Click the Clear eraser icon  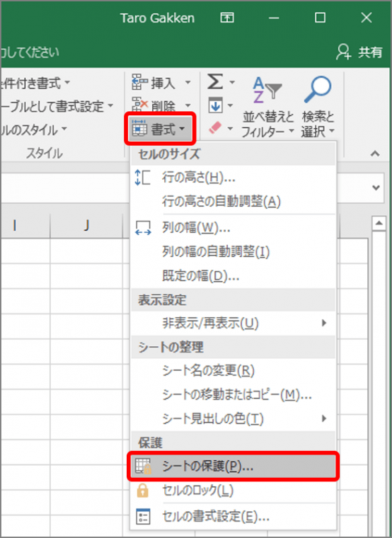tap(215, 128)
